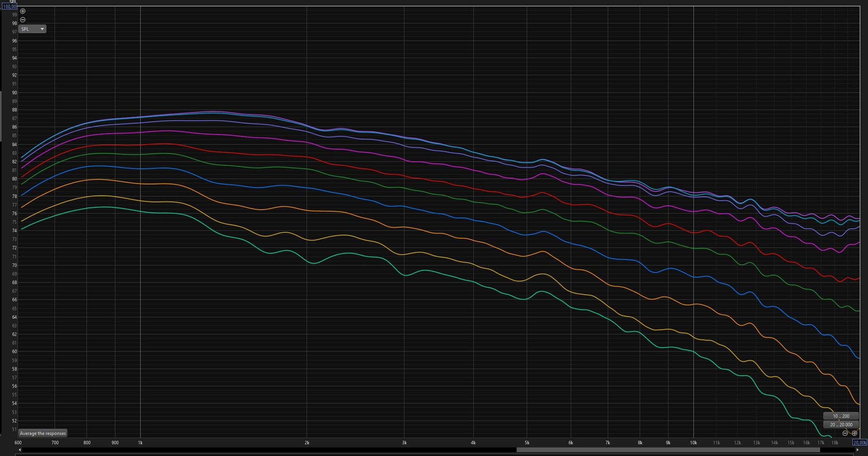This screenshot has height=456, width=868.
Task: Zoom out the horizontal frequency axis
Action: pos(845,433)
